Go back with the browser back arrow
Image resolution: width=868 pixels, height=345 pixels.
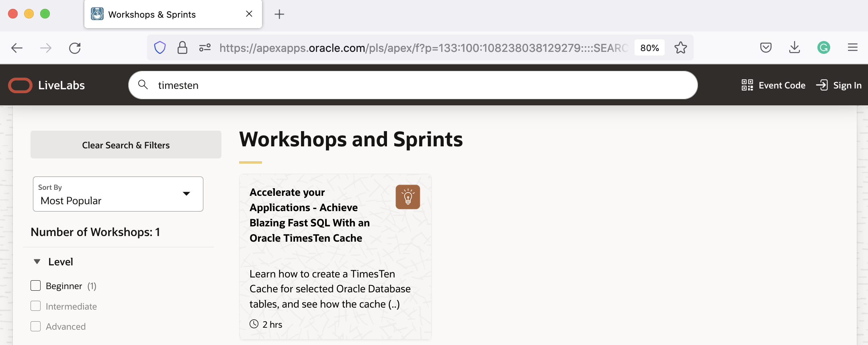point(17,48)
